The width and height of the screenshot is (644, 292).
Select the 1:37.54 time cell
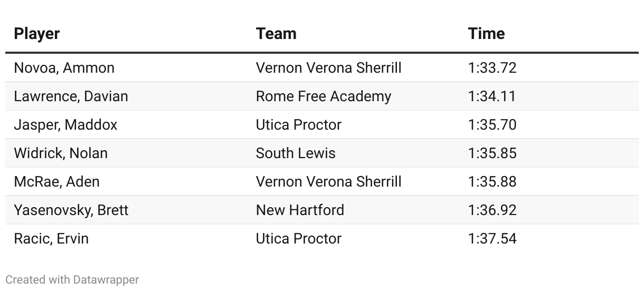[492, 239]
